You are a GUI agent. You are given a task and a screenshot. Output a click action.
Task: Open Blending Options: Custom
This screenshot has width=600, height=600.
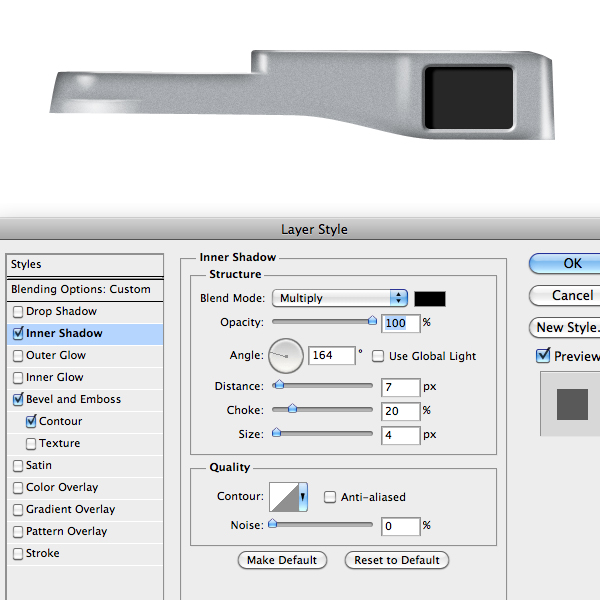coord(85,289)
